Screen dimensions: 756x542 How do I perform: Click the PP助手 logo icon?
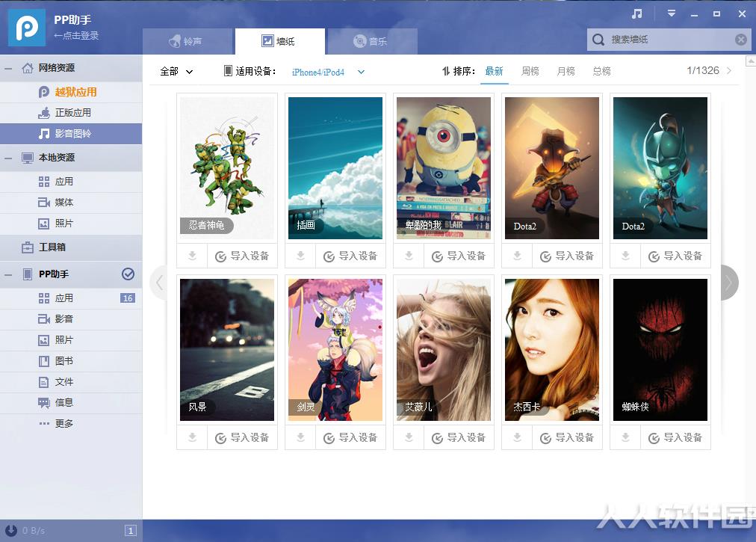[27, 28]
